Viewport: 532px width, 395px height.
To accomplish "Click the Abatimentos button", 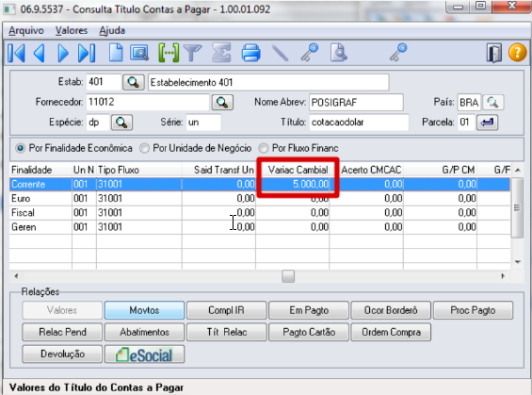I will (x=145, y=332).
